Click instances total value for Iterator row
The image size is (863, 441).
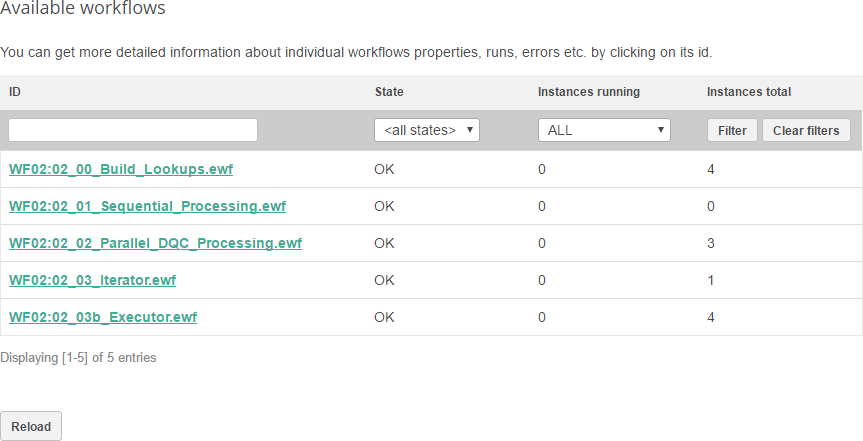click(711, 280)
